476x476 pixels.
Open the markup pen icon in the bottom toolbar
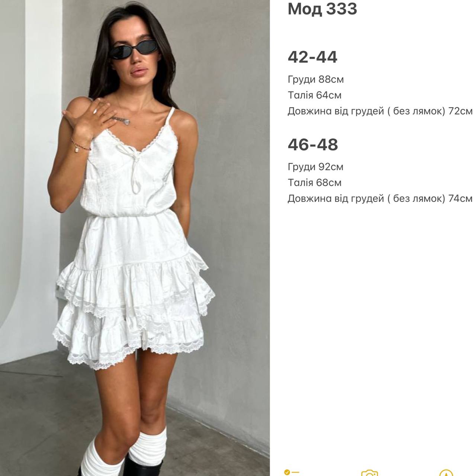(446, 473)
